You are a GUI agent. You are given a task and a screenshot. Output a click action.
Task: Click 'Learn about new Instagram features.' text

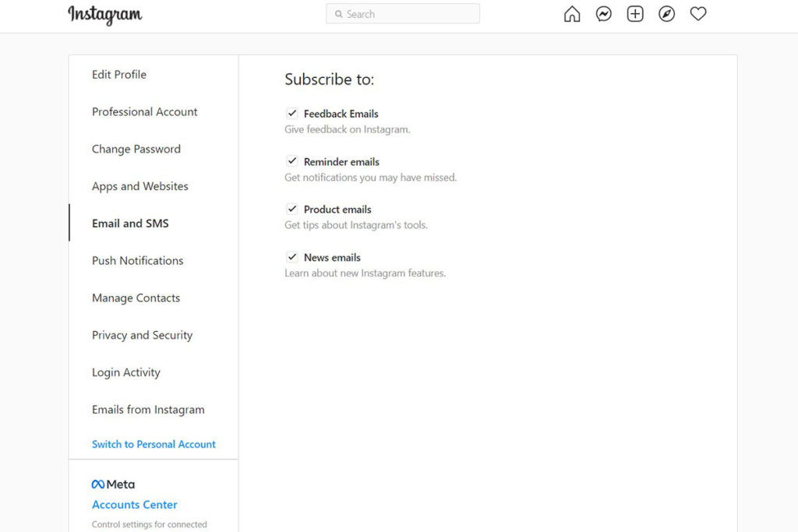[x=365, y=273]
